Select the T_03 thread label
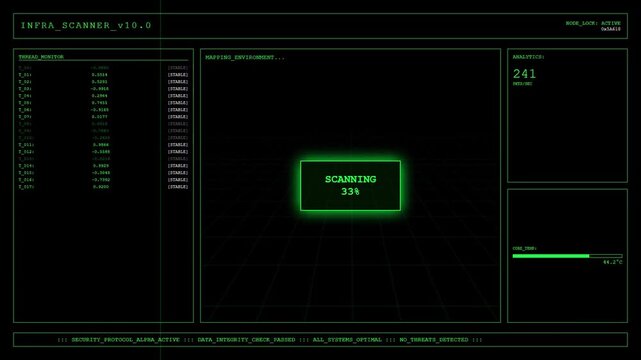641x360 pixels. tap(25, 89)
